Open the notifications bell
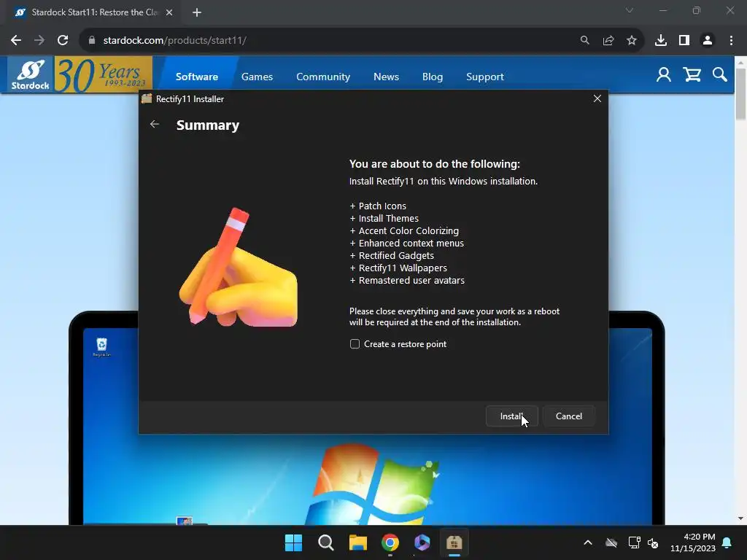747x560 pixels. pyautogui.click(x=727, y=542)
